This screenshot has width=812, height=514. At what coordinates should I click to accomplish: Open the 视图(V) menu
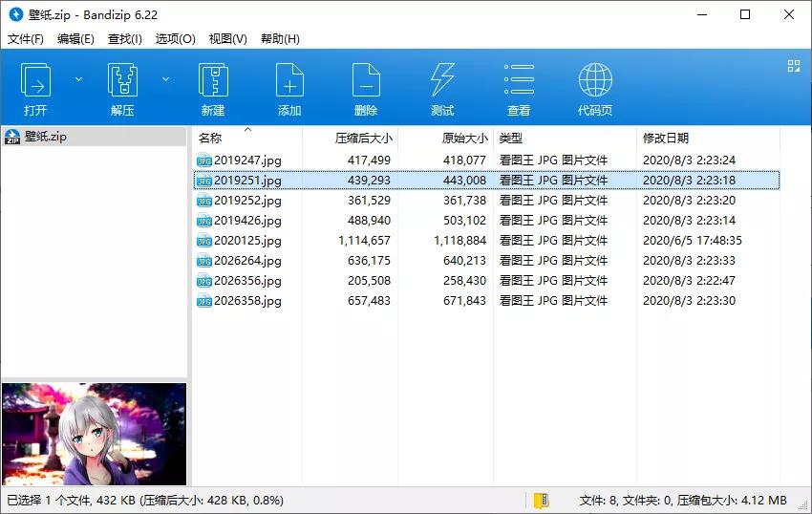pos(228,39)
